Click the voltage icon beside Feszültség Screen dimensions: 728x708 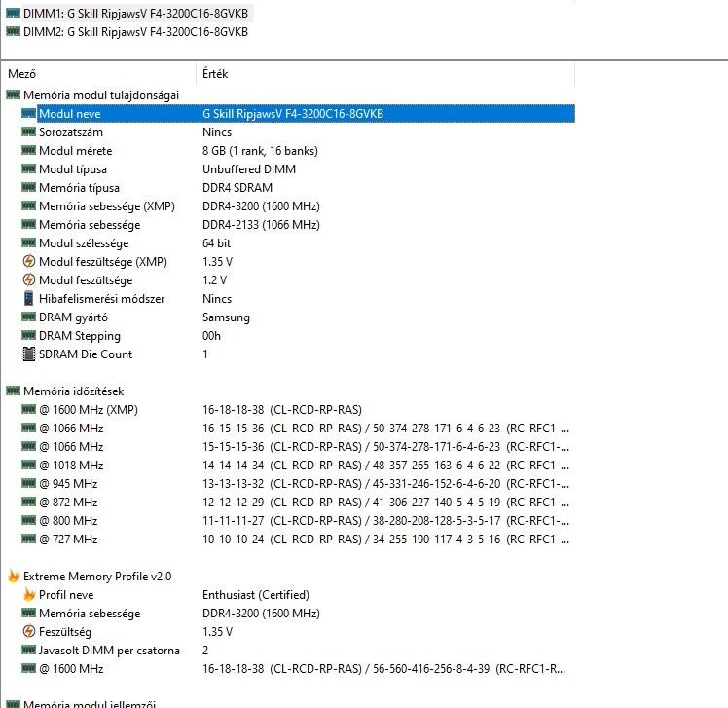pos(29,631)
